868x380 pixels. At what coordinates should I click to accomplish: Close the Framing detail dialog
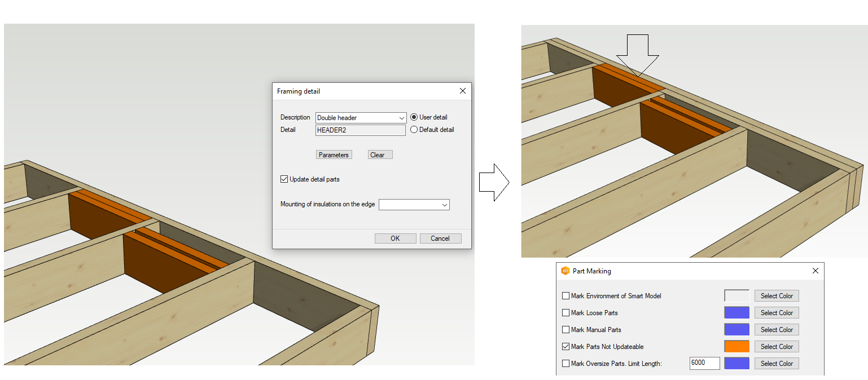[x=462, y=91]
